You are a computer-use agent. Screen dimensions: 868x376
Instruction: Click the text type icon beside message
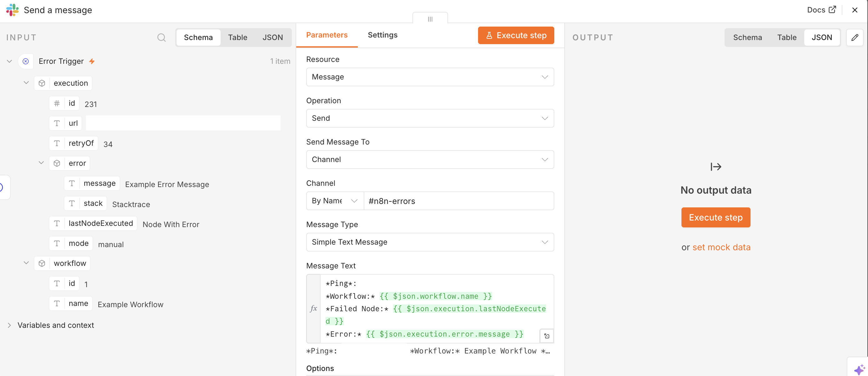(72, 183)
